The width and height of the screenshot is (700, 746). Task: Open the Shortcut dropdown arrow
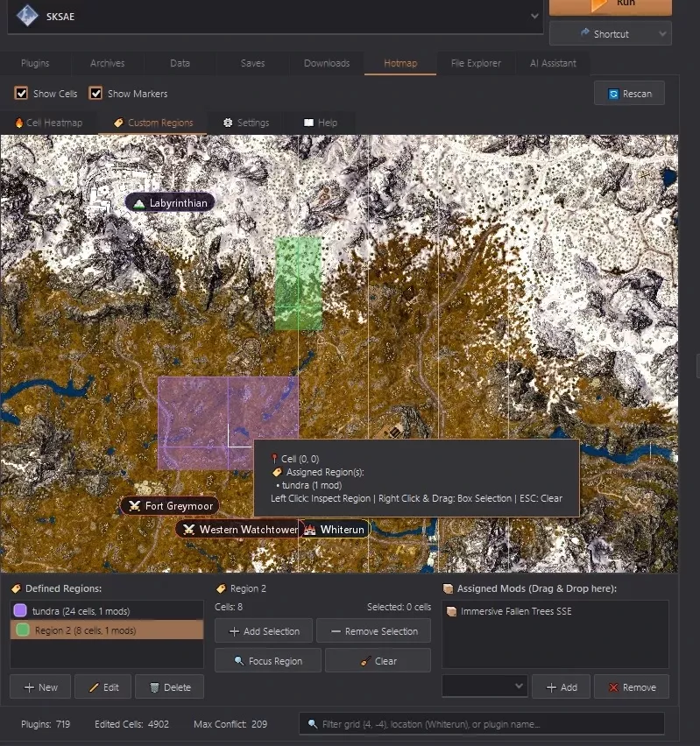coord(662,34)
